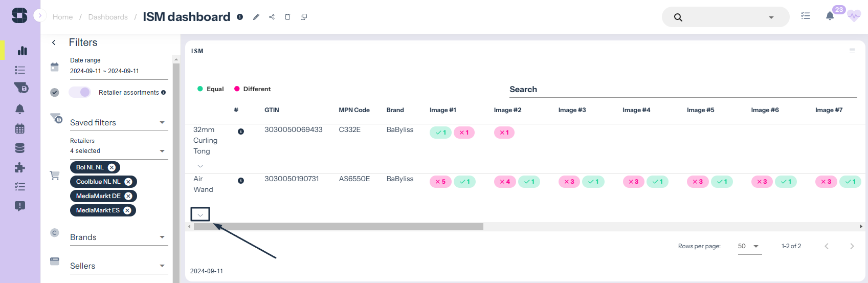Viewport: 868px width, 283px height.
Task: Remove the Bol NL NL retailer chip
Action: pos(112,167)
